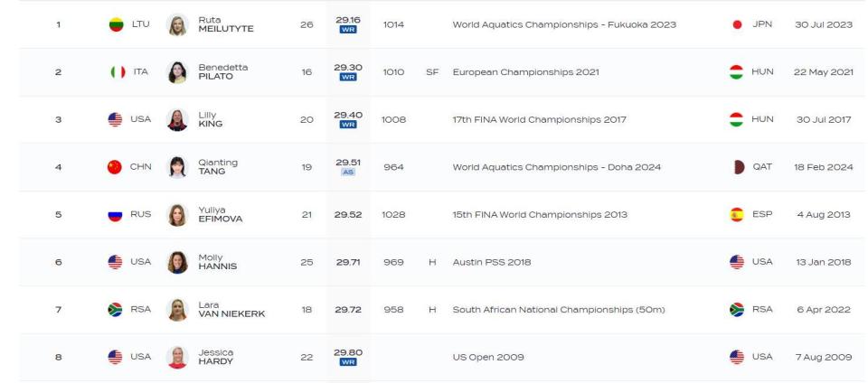Screen dimensions: 868x383
Task: Open Lara van Niekerk's athlete photo
Action: click(177, 310)
